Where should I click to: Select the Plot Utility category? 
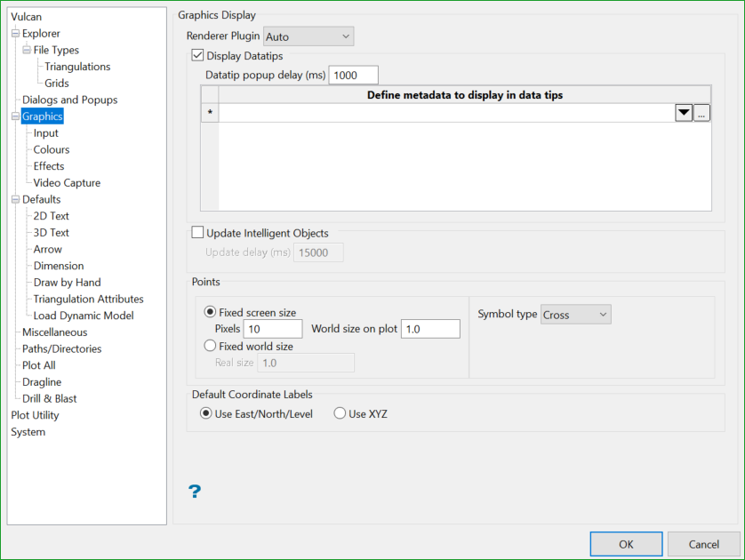click(35, 415)
